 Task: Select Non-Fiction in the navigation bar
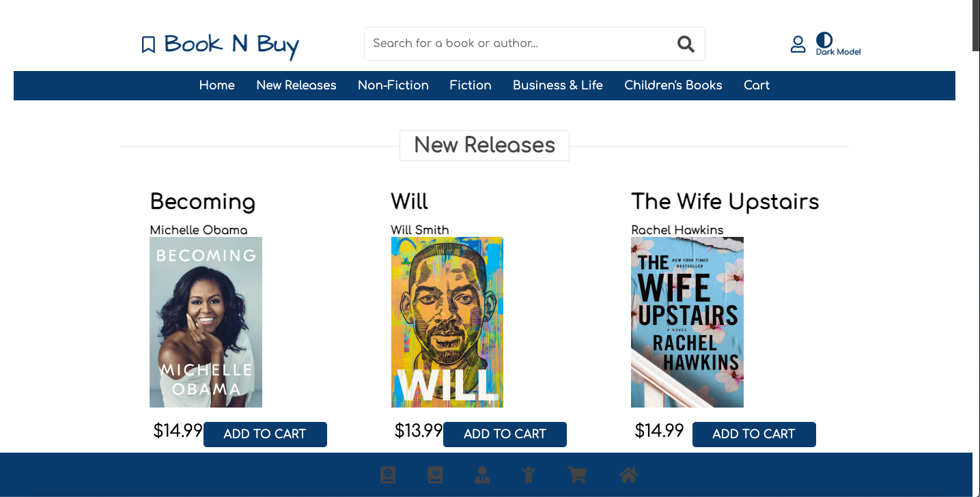(393, 85)
